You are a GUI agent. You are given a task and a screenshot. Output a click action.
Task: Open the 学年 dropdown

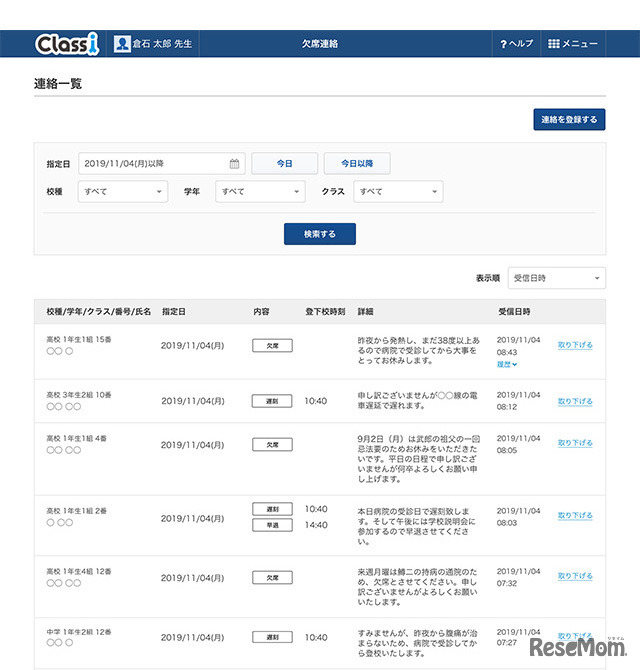[x=260, y=191]
